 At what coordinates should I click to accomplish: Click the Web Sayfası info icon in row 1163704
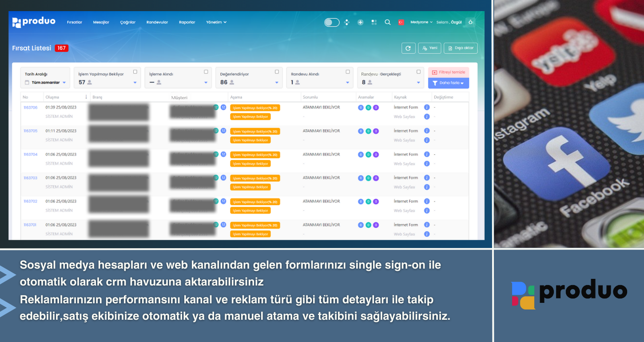pos(427,164)
